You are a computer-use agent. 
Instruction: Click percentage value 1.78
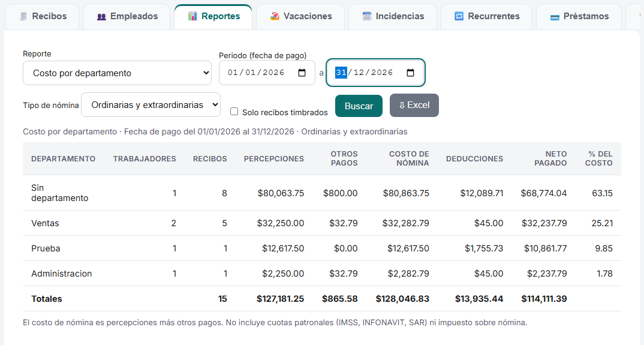(604, 274)
